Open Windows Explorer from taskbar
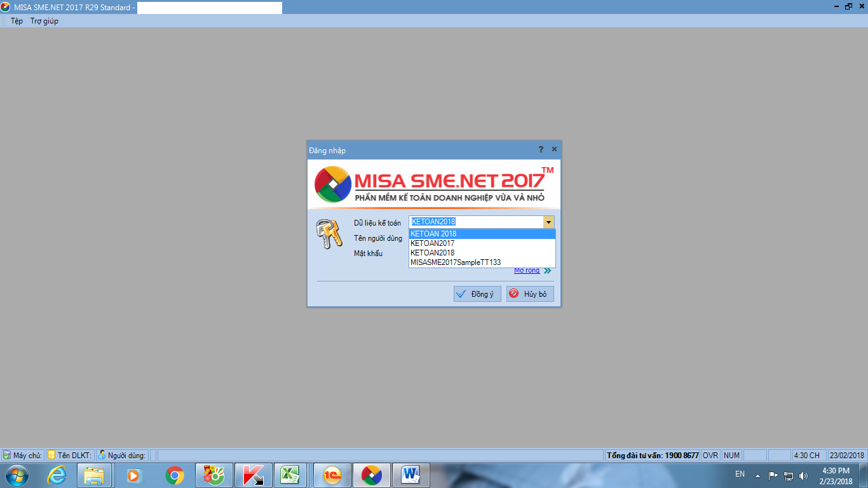The height and width of the screenshot is (488, 868). click(x=94, y=475)
